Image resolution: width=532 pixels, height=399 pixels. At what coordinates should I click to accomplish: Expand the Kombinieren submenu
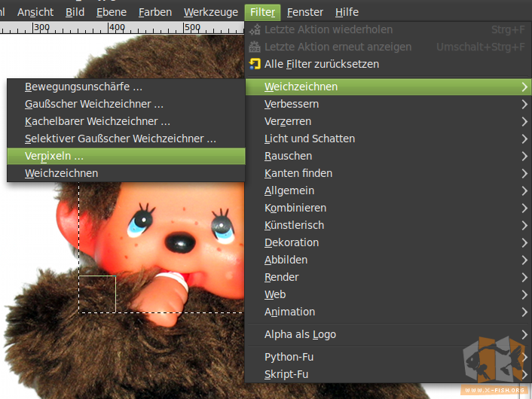388,208
